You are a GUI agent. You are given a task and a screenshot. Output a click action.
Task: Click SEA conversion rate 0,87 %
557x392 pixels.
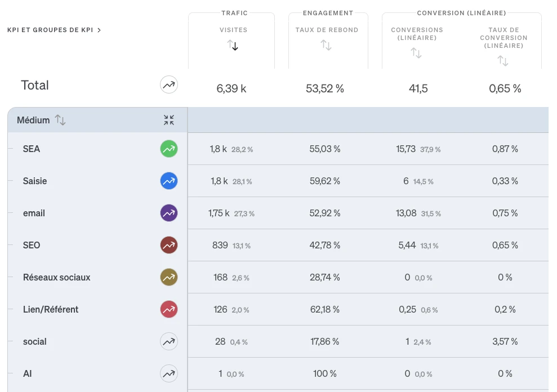point(505,149)
